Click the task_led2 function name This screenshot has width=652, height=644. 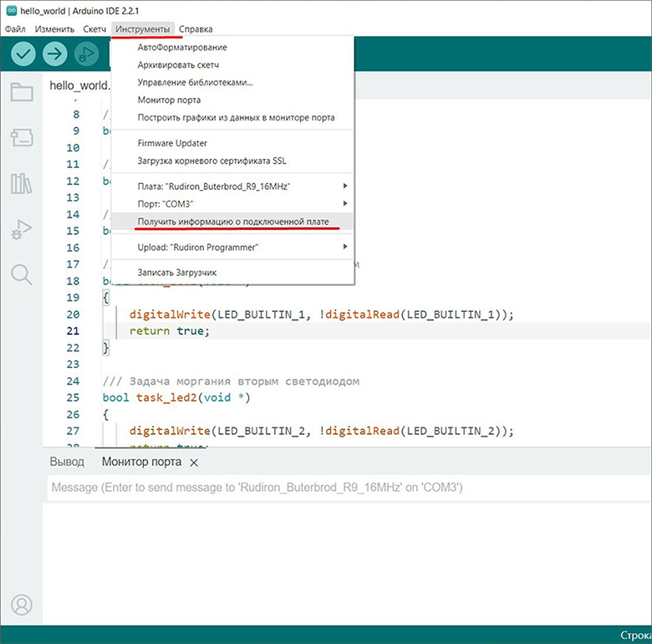[x=166, y=398]
